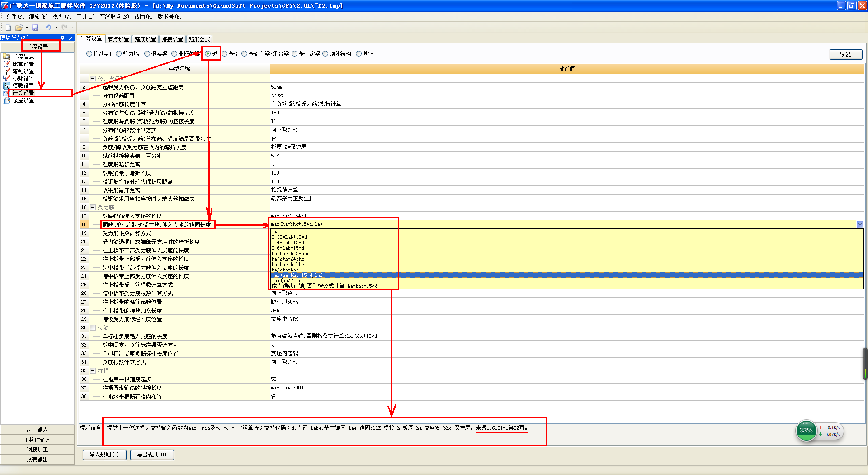Viewport: 868px width, 475px height.
Task: Click the Save toolbar icon
Action: coord(35,28)
